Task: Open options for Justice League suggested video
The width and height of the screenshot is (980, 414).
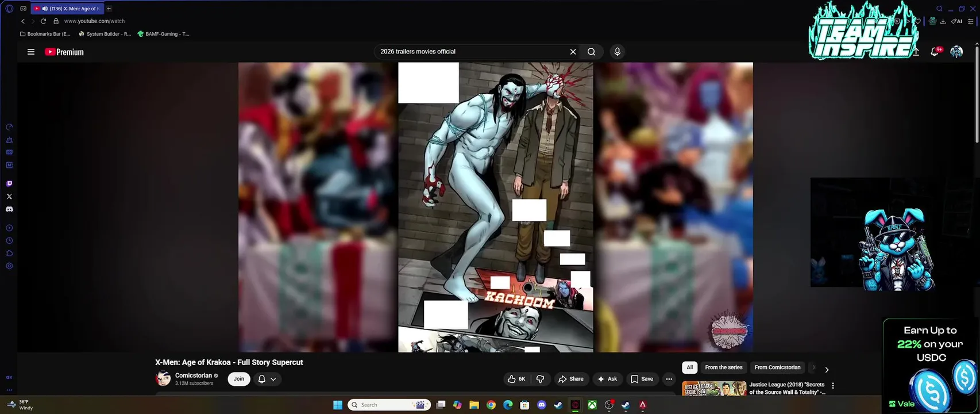Action: (x=833, y=386)
